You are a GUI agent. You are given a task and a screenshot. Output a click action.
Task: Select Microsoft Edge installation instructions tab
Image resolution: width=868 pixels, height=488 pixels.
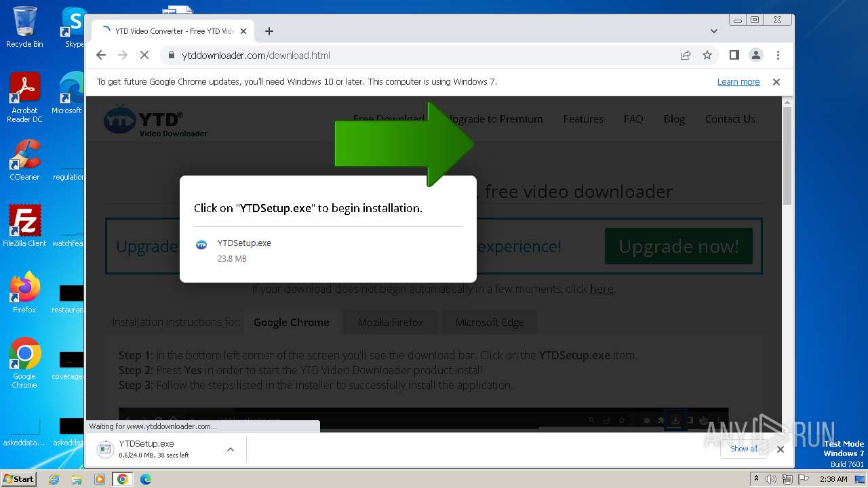point(490,322)
